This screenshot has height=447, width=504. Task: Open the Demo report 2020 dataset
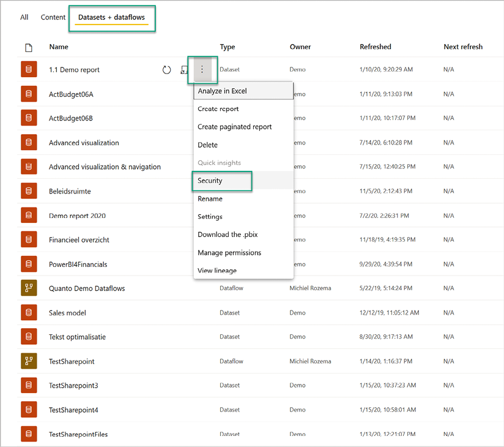tap(77, 216)
